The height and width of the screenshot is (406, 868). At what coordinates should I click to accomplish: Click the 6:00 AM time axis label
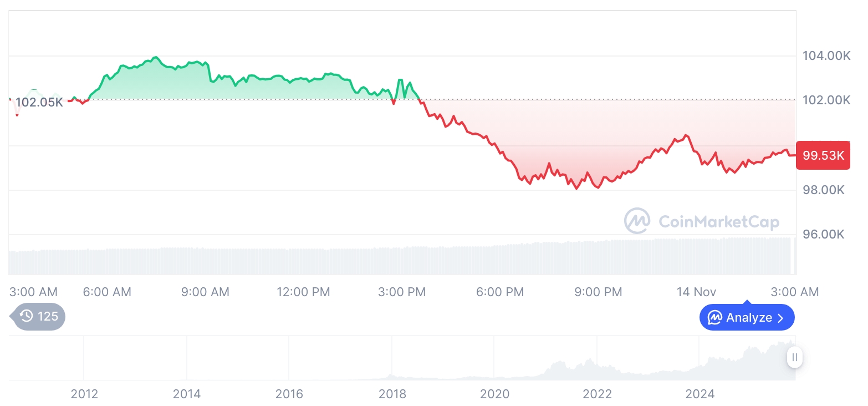[107, 292]
